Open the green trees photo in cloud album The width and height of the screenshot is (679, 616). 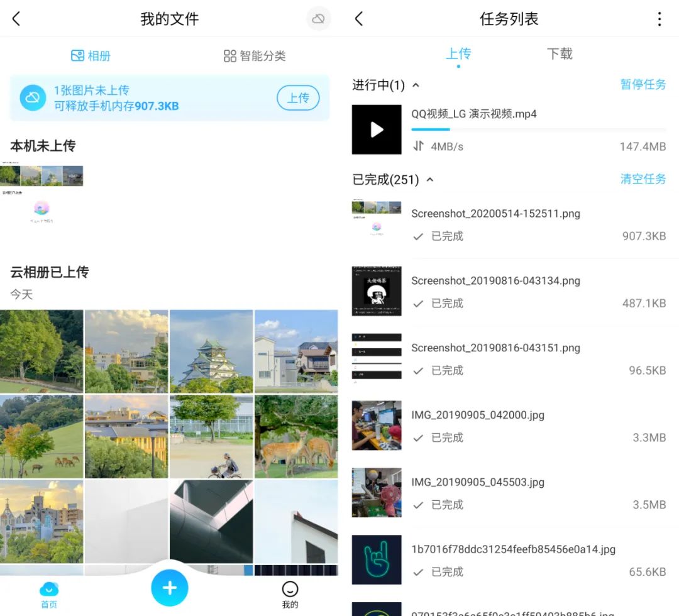[x=41, y=351]
